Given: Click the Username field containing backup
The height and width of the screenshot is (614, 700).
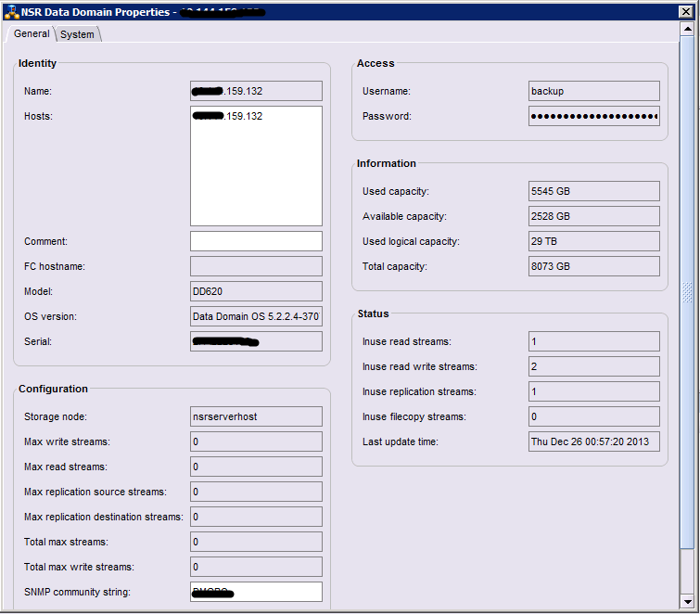Looking at the screenshot, I should click(593, 91).
